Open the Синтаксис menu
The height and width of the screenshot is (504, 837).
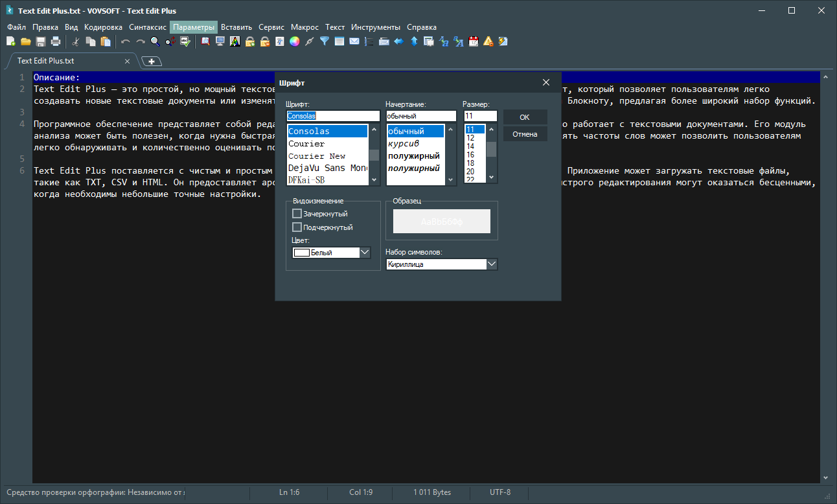pos(148,27)
